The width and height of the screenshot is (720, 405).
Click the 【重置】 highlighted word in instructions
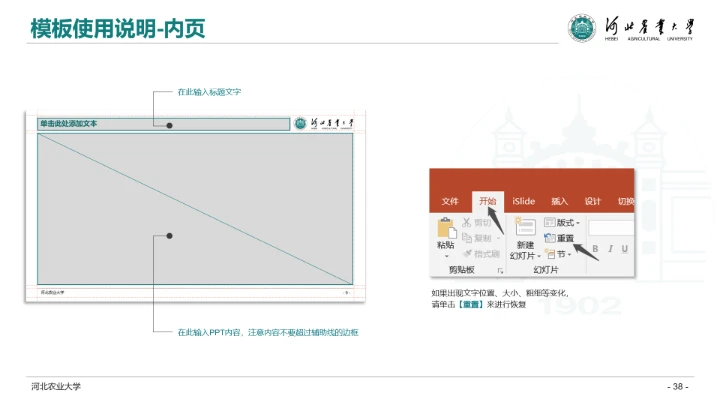471,304
